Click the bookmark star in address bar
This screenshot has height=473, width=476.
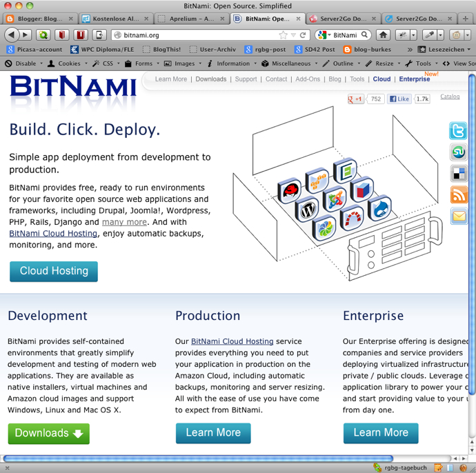click(283, 35)
